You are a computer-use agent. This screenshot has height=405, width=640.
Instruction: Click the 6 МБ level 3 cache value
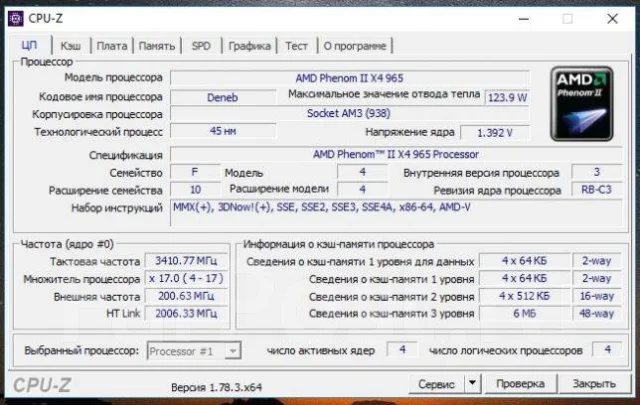[x=524, y=314]
